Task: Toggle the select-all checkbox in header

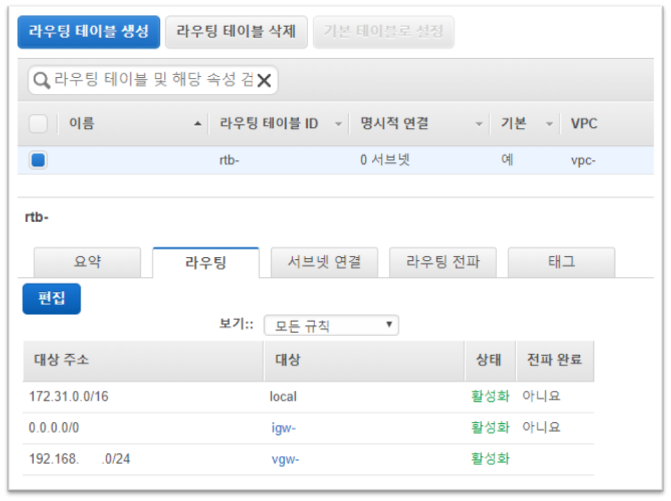Action: click(x=38, y=123)
